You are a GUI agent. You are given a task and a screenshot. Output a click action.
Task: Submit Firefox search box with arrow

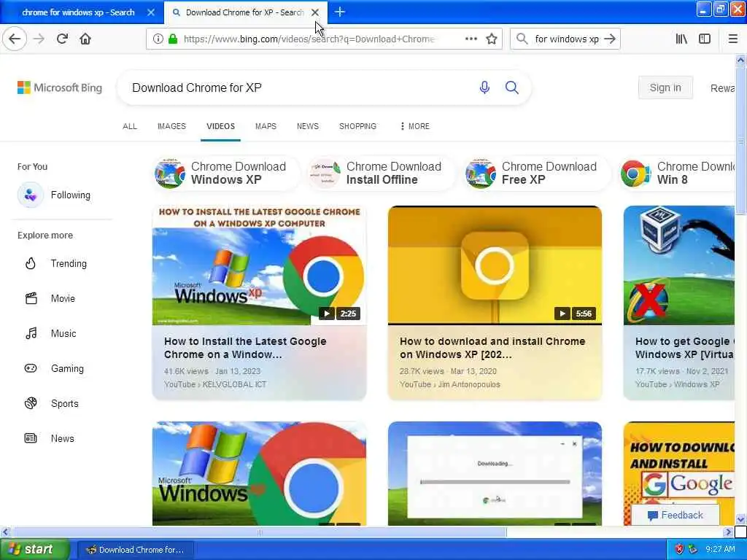[610, 39]
